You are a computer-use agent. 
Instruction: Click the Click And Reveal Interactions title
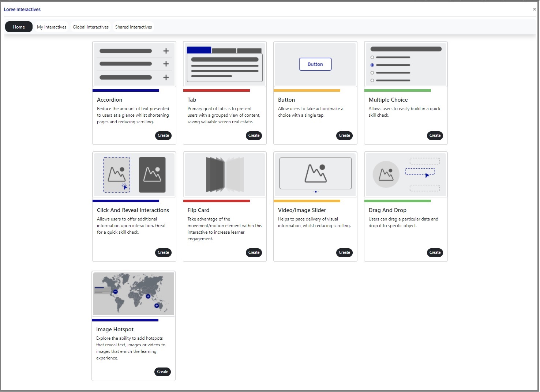tap(133, 210)
